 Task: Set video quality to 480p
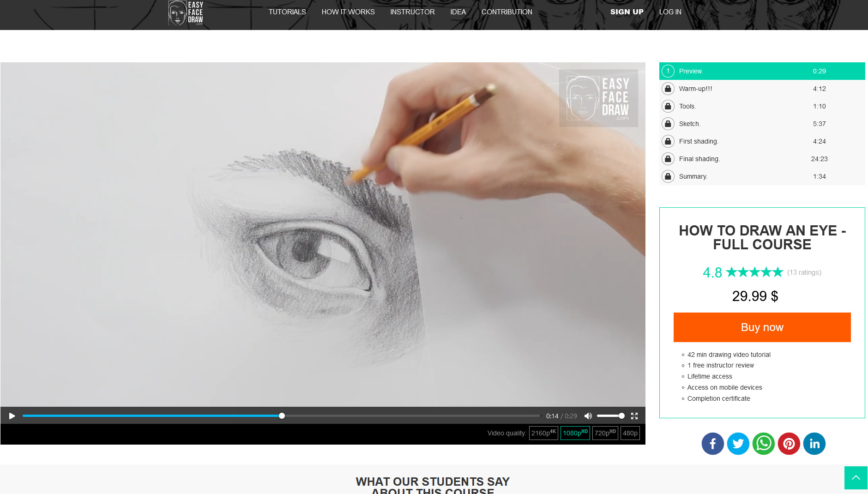click(x=630, y=433)
